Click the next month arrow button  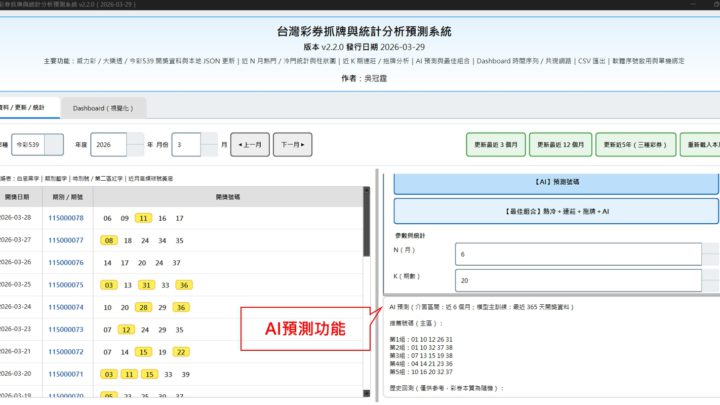tap(293, 145)
